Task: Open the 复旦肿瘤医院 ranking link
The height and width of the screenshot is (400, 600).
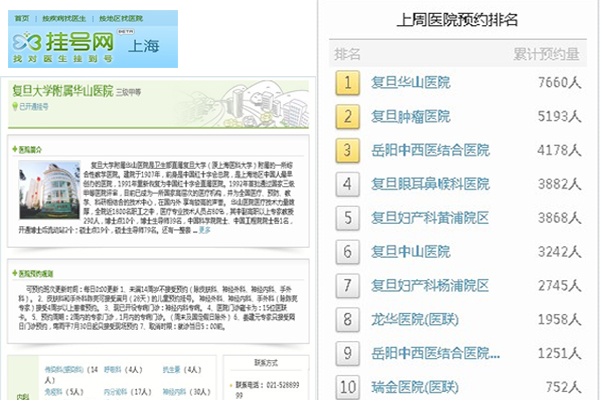Action: click(x=410, y=117)
